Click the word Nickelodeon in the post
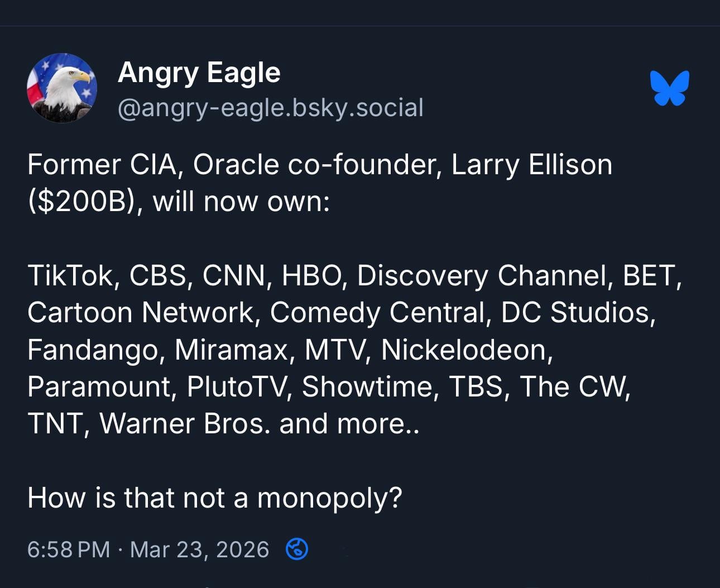The width and height of the screenshot is (720, 588). coord(467,350)
